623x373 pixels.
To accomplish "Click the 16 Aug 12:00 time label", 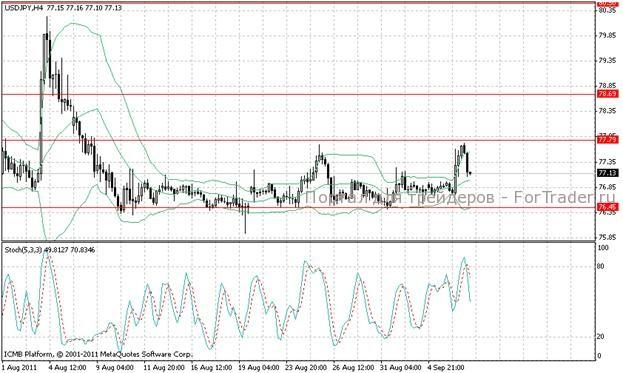I will click(211, 367).
